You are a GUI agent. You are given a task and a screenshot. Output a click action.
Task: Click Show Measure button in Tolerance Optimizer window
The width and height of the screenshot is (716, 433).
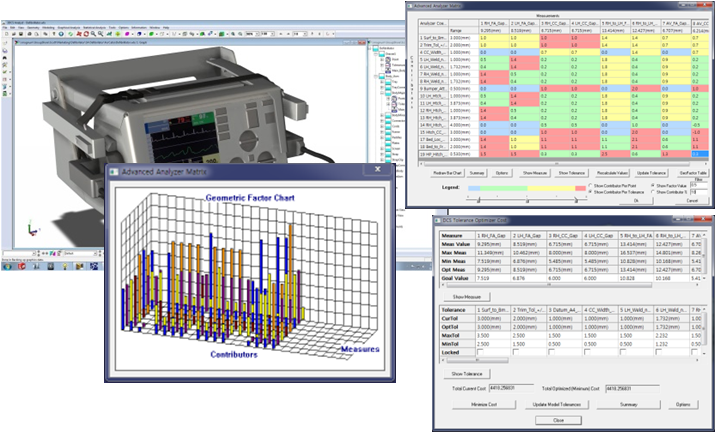click(467, 297)
